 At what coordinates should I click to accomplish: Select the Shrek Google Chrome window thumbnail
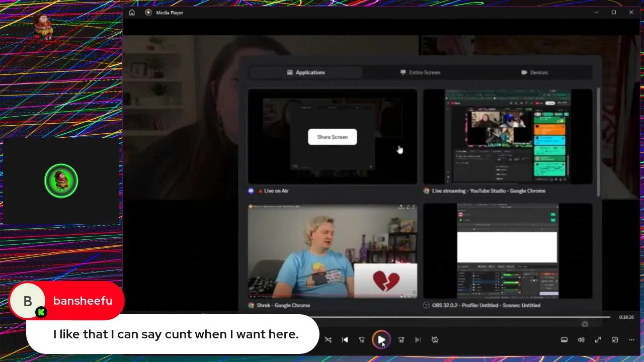[x=332, y=251]
